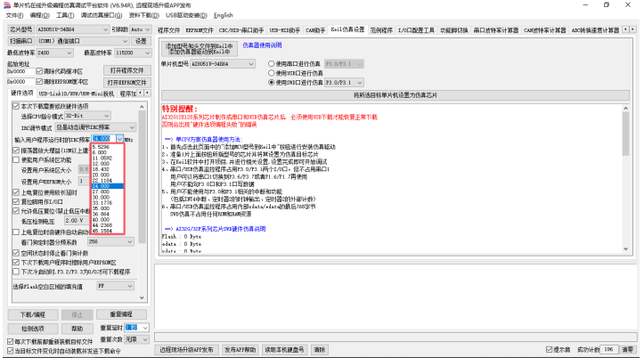Click the English menu item
The height and width of the screenshot is (358, 644).
223,15
